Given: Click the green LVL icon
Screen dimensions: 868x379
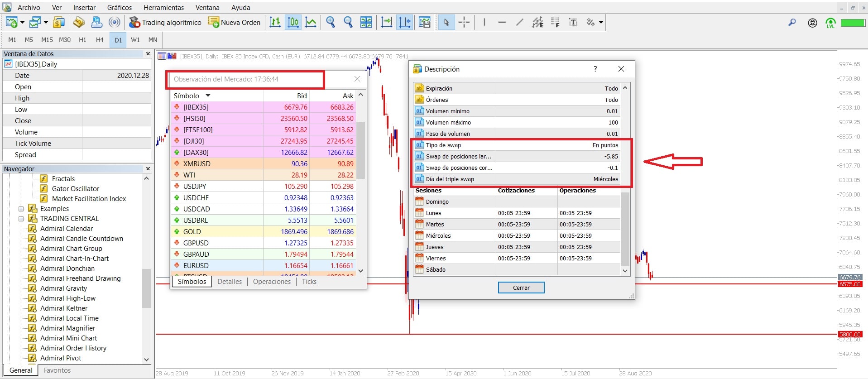Looking at the screenshot, I should [830, 23].
